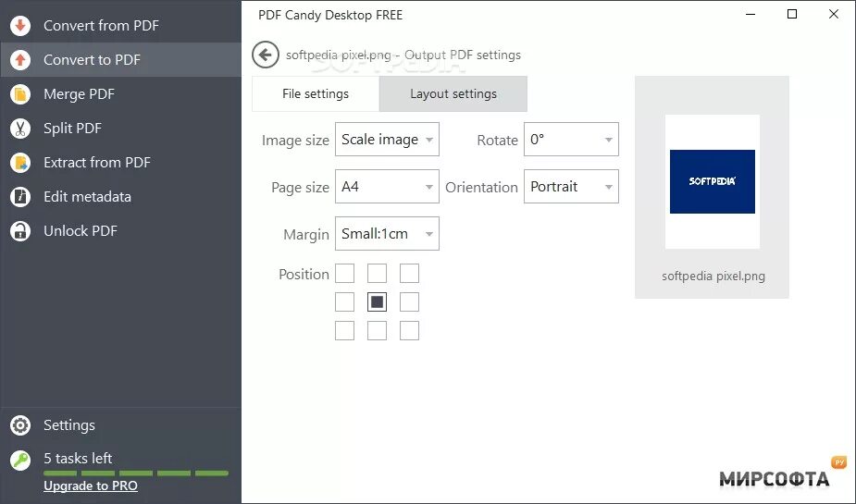Switch to the File settings tab
The image size is (856, 504).
(316, 93)
